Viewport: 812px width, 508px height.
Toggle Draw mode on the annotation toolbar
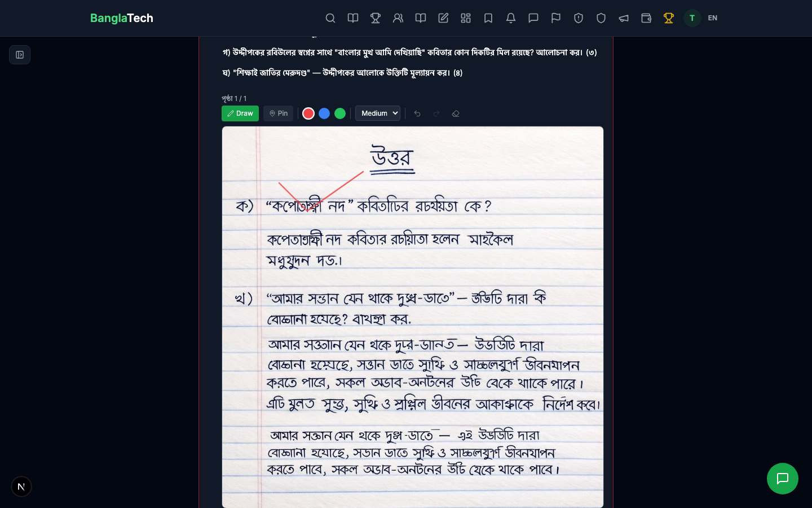click(240, 113)
